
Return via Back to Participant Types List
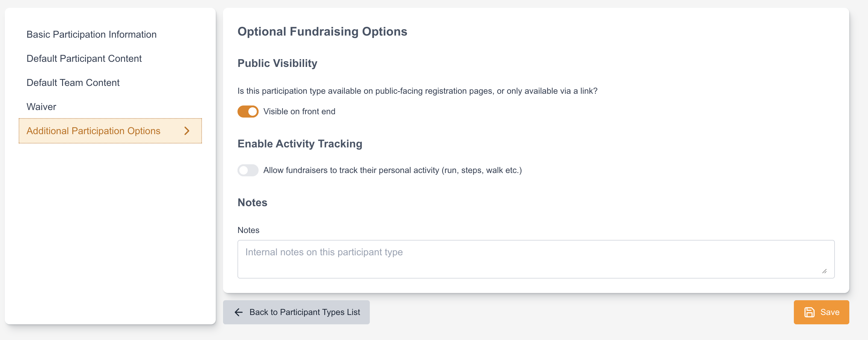pos(296,312)
